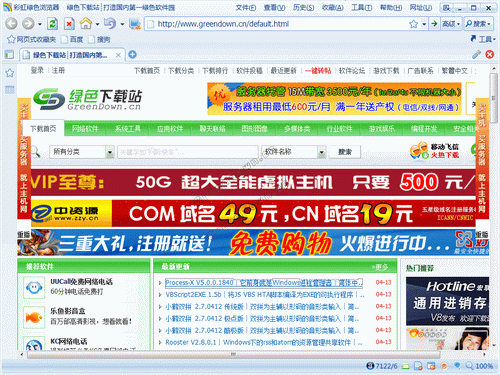Viewport: 500px width, 375px height.
Task: Open the grid panel icon in left sidebar
Action: [9, 89]
